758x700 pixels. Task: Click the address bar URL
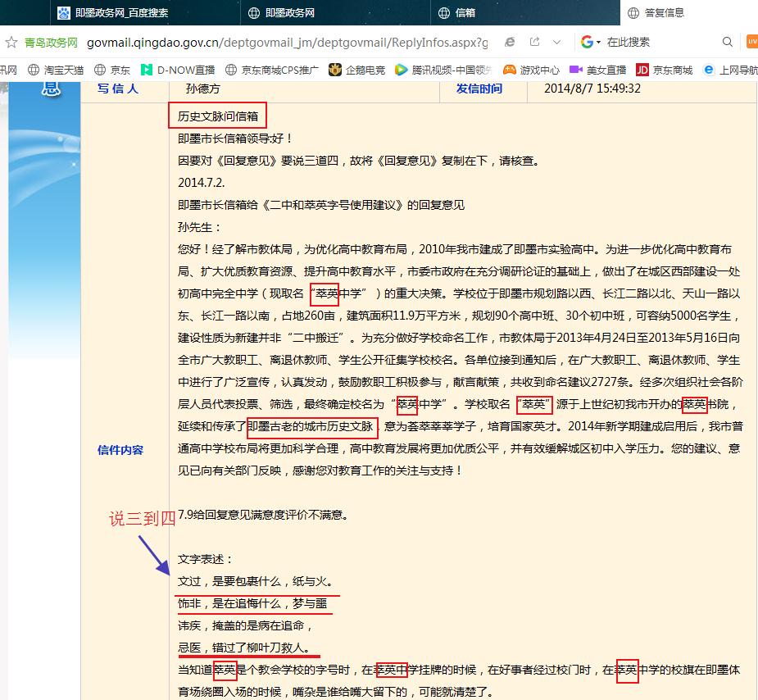click(287, 43)
